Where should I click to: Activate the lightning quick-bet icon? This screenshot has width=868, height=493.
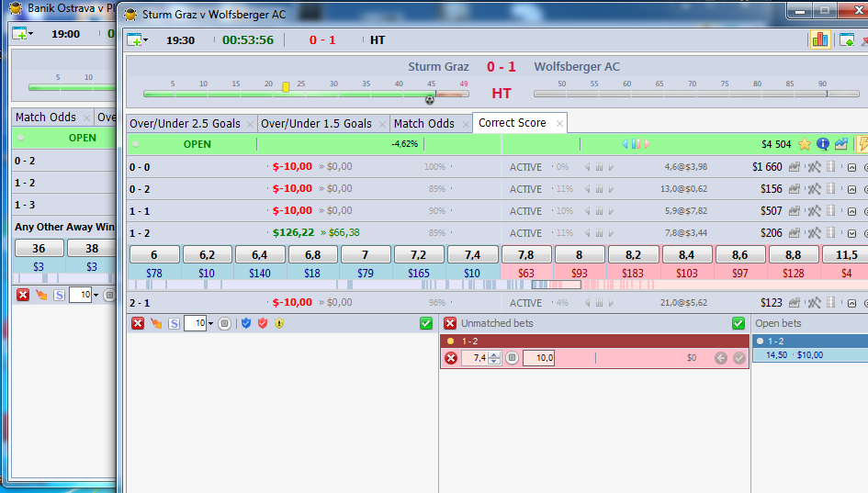pos(862,144)
